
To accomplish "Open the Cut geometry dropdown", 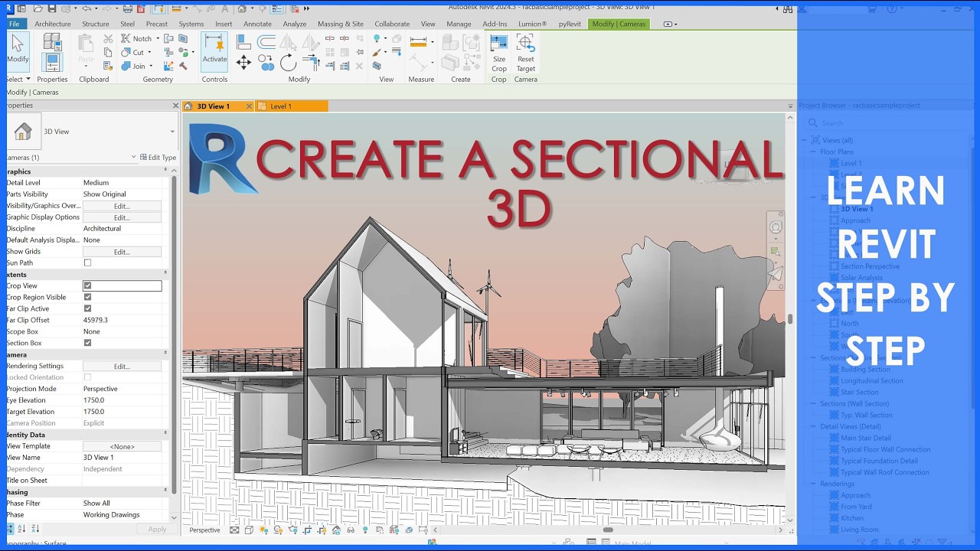I will coord(149,52).
